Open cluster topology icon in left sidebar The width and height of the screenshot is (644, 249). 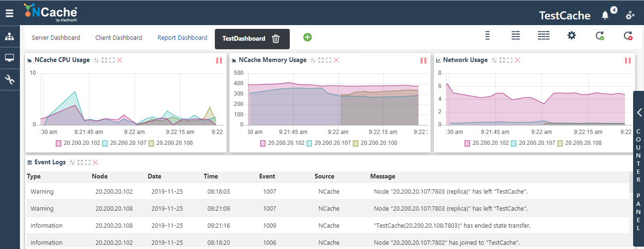click(9, 37)
